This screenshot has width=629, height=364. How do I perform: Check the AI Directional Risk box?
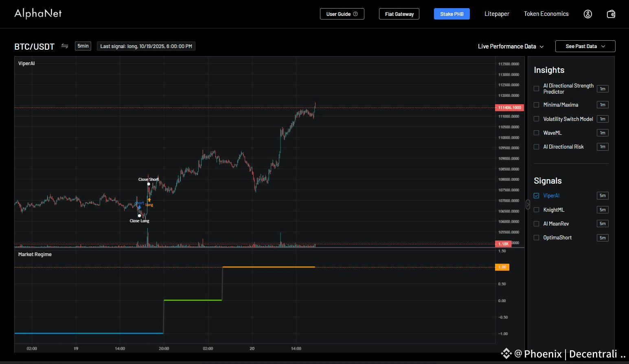(x=536, y=147)
